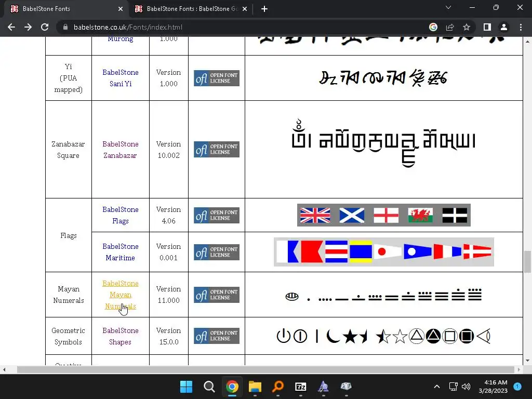Open the BabelStone Maritime link
The width and height of the screenshot is (532, 399).
pyautogui.click(x=121, y=252)
